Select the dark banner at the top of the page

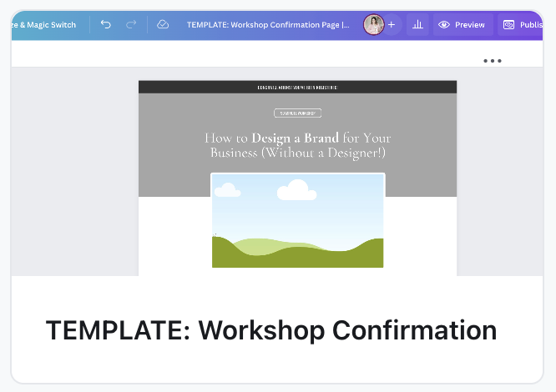pos(297,87)
